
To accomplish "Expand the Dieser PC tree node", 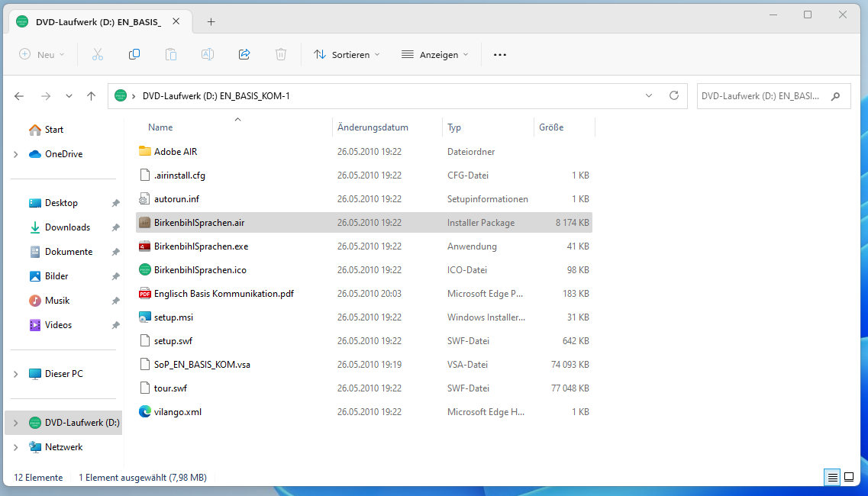I will (16, 374).
